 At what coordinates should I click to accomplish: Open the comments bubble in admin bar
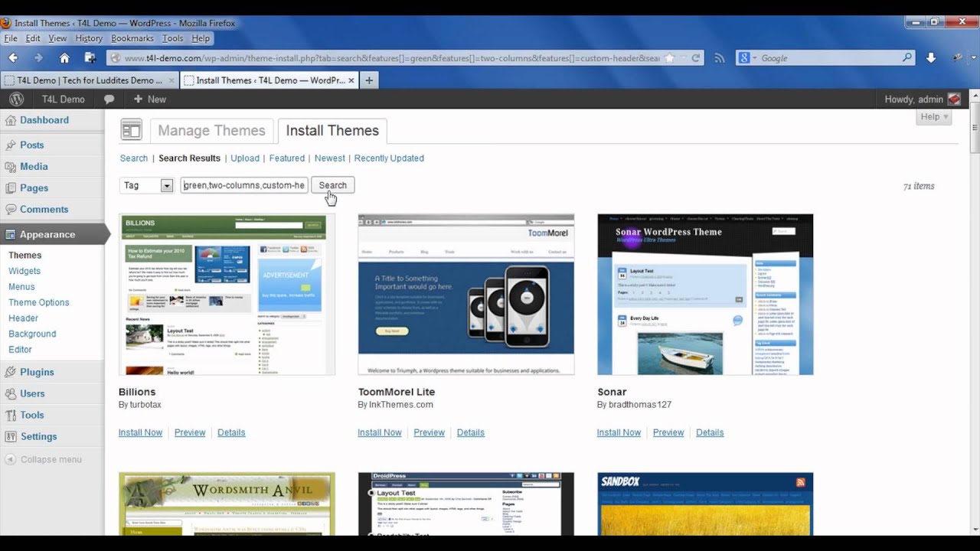click(109, 99)
